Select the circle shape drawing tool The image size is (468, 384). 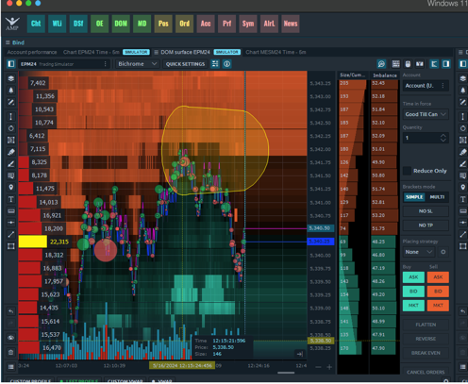11,128
